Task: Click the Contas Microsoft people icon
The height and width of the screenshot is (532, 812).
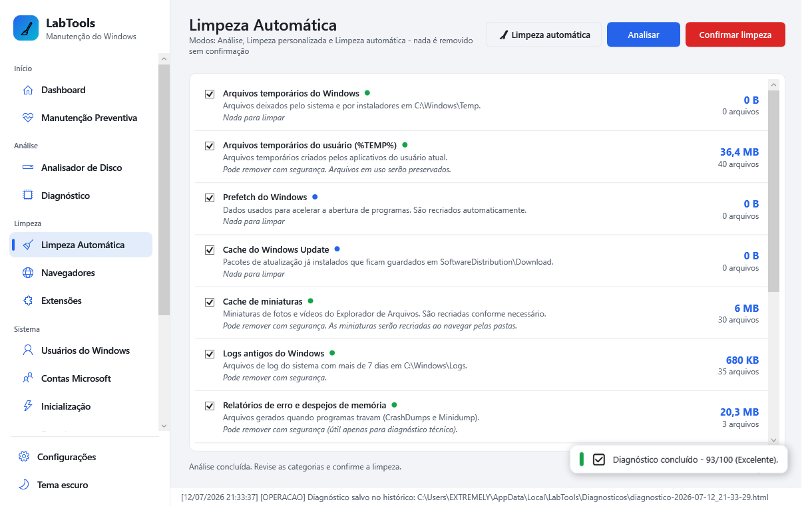Action: pyautogui.click(x=27, y=378)
